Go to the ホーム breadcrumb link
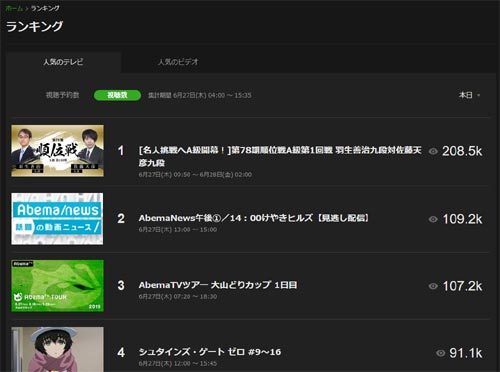 [14, 8]
